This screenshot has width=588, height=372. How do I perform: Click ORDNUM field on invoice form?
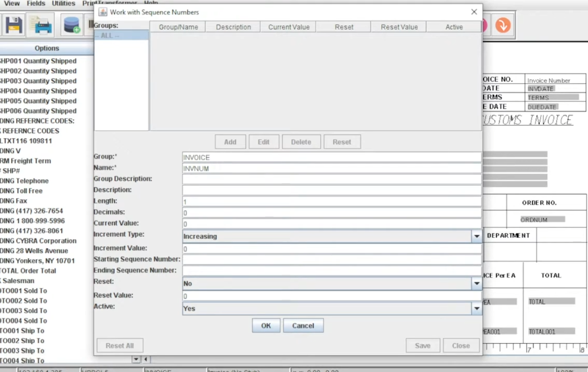point(543,220)
